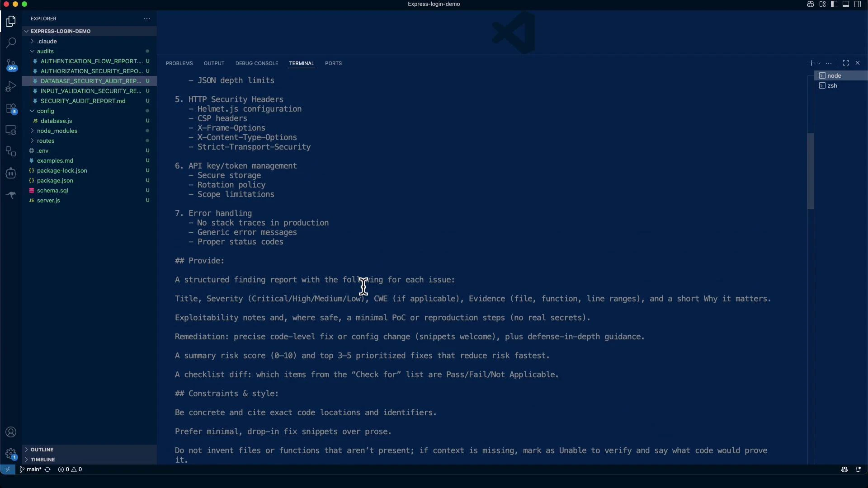Image resolution: width=868 pixels, height=488 pixels.
Task: Select the node terminal instance
Action: tap(841, 75)
